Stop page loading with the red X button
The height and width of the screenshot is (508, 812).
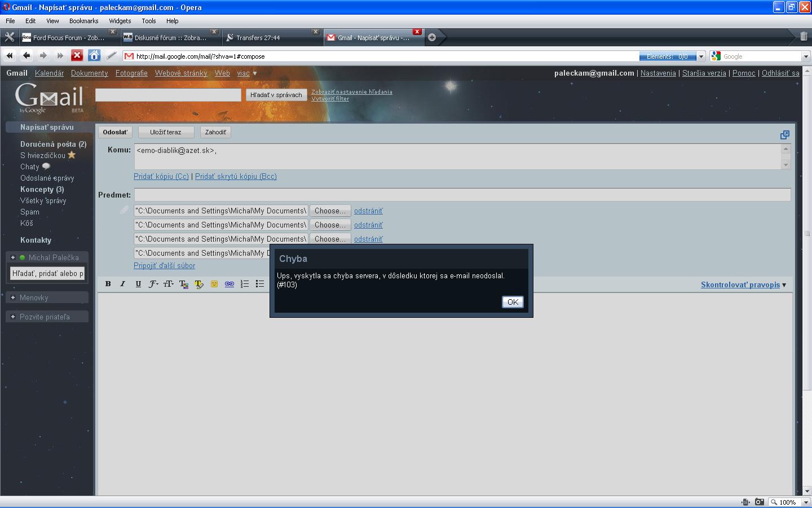77,55
